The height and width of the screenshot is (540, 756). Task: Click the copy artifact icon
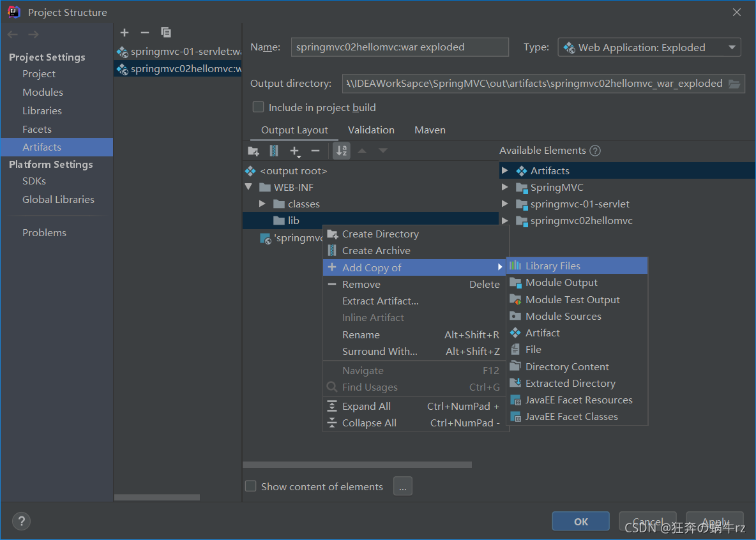pyautogui.click(x=166, y=33)
